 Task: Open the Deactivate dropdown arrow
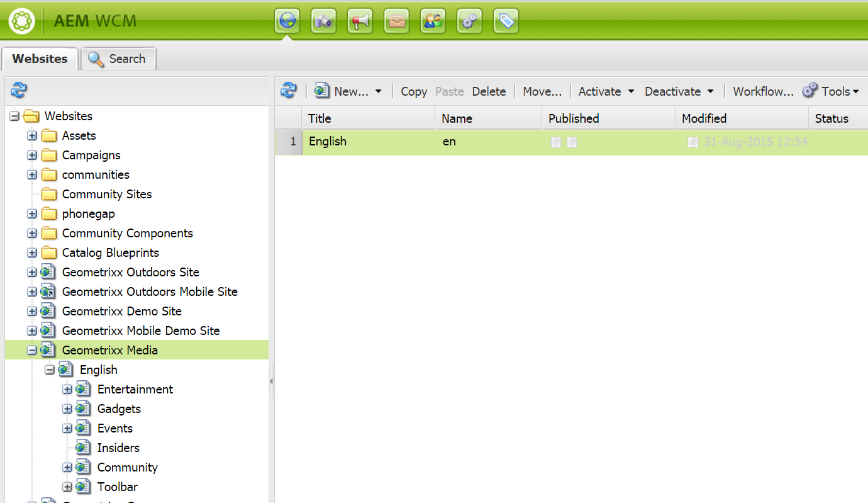(x=710, y=91)
